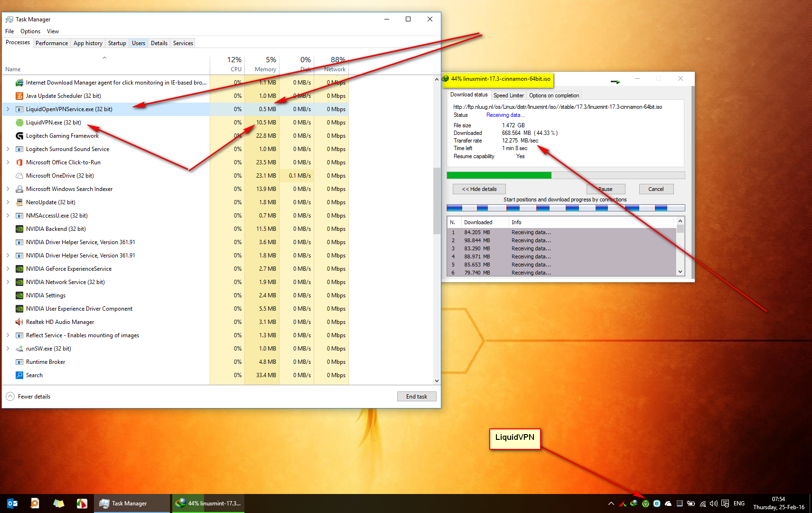This screenshot has height=513, width=812.
Task: Pause the linuxmint download
Action: pyautogui.click(x=606, y=189)
